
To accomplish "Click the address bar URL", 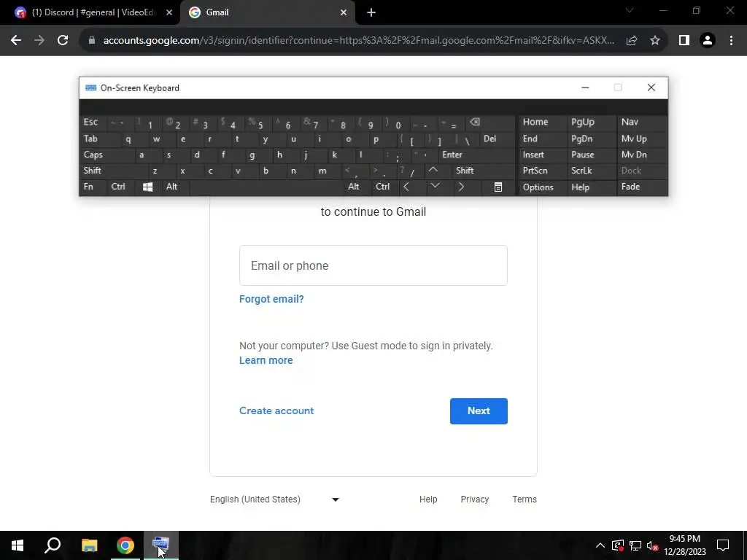I will pos(359,41).
